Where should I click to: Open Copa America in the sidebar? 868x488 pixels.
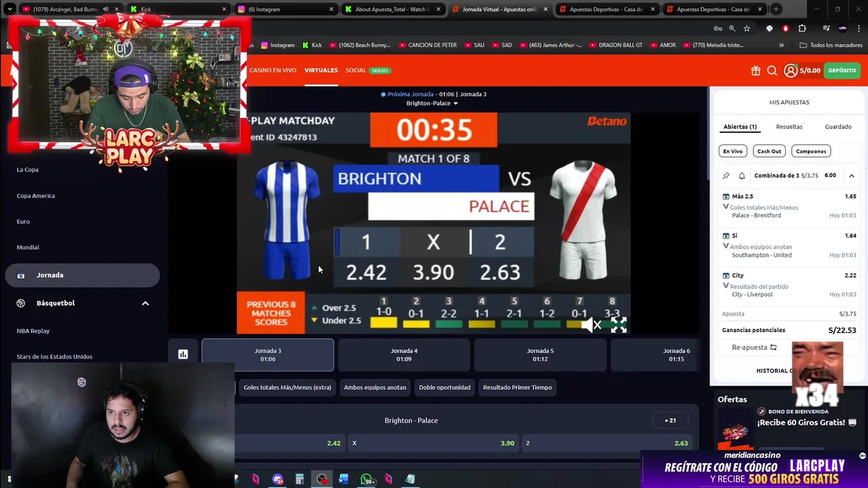(x=36, y=196)
